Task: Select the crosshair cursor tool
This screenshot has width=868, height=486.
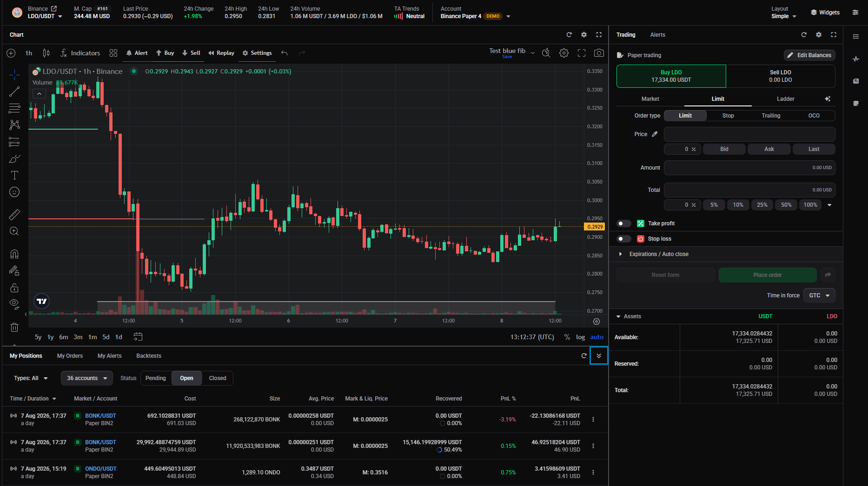Action: 14,74
